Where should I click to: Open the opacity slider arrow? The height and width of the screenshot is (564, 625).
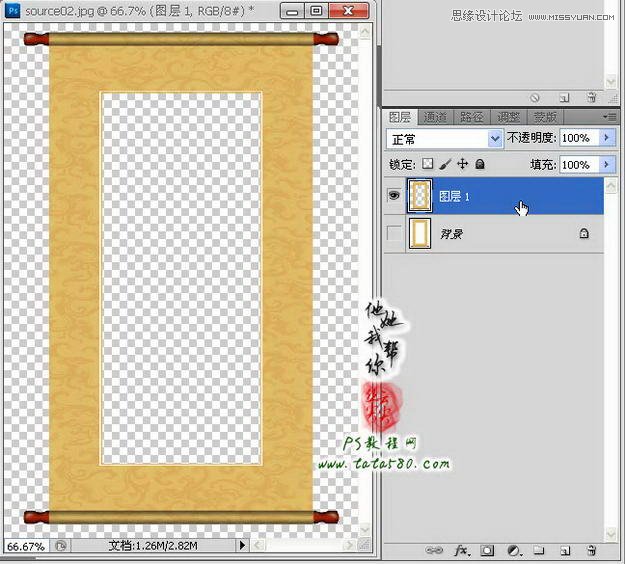(607, 138)
